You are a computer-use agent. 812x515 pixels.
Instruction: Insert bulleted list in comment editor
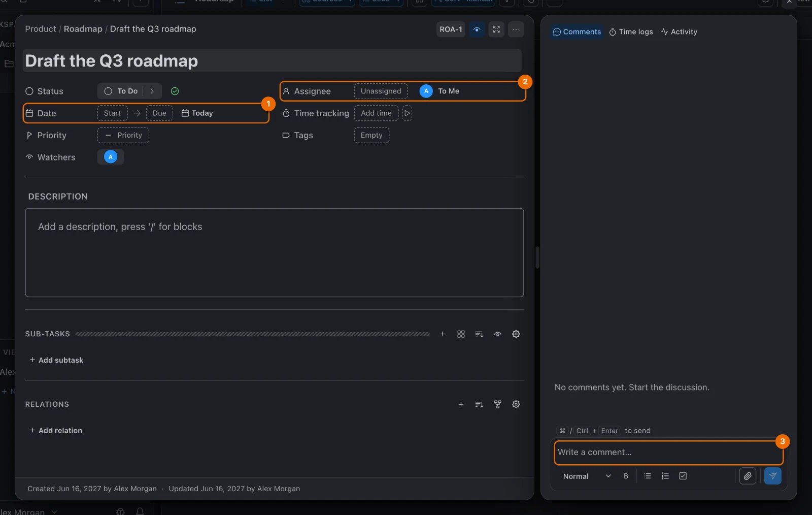[648, 476]
